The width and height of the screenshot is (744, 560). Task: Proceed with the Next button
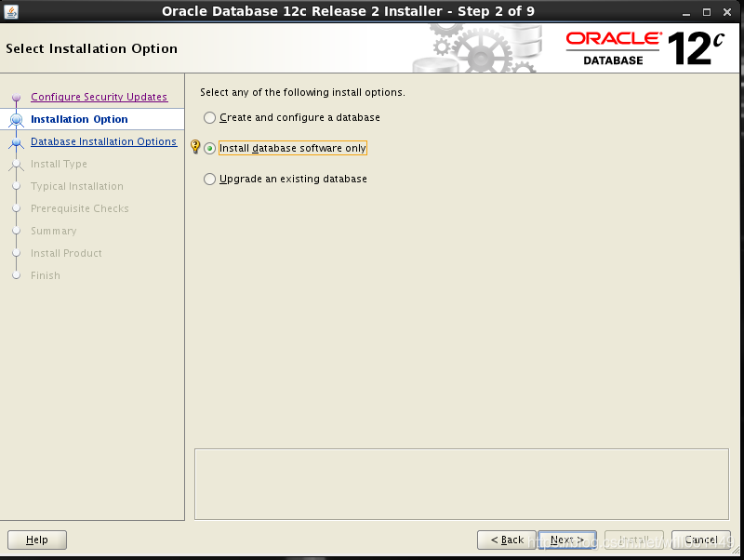click(x=567, y=540)
